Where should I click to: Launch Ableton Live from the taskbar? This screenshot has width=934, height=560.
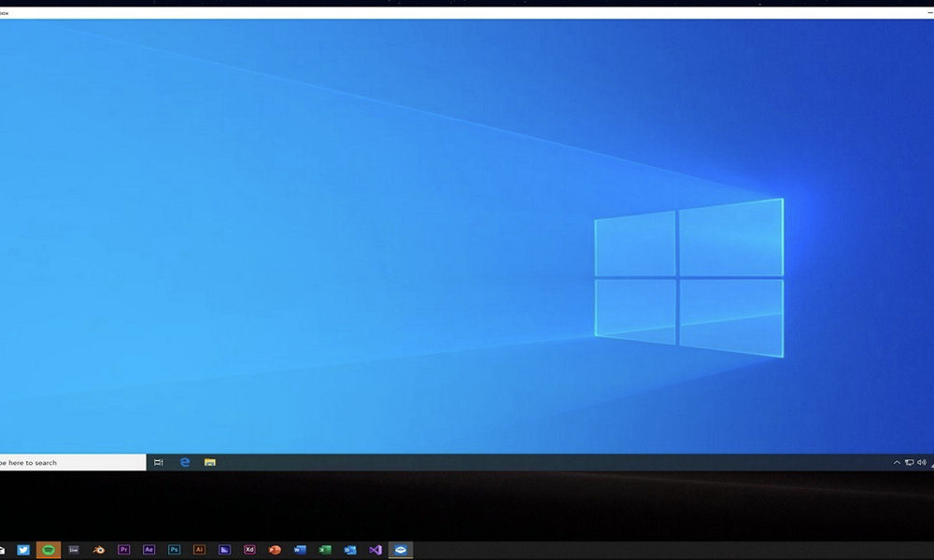coord(74,550)
